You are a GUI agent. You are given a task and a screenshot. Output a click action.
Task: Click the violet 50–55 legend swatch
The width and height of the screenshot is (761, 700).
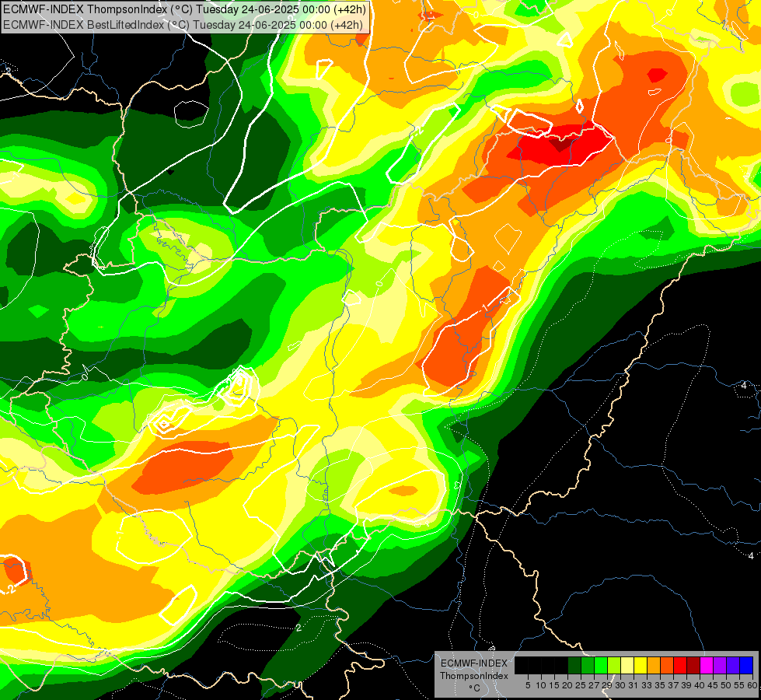(x=733, y=665)
